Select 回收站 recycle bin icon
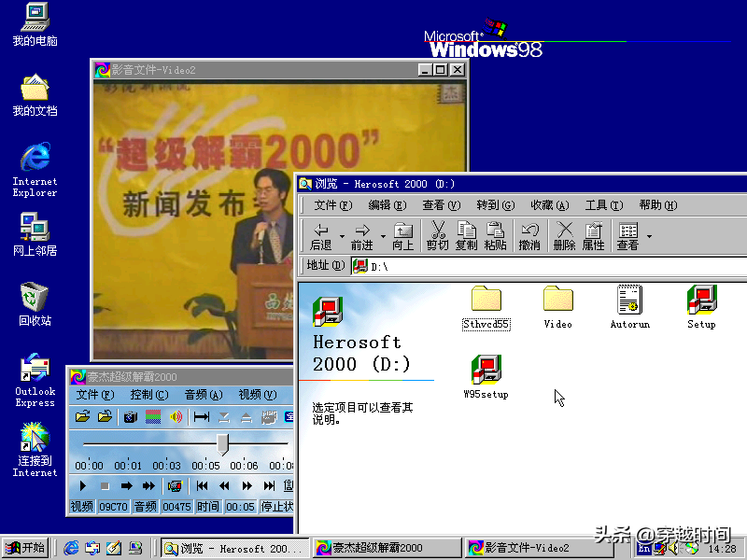 35,304
